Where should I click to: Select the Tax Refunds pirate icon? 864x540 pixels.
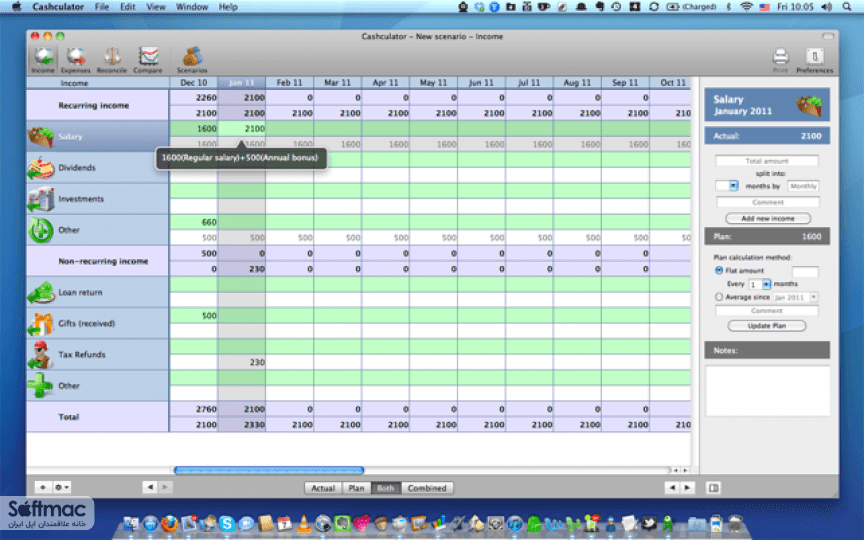point(40,354)
